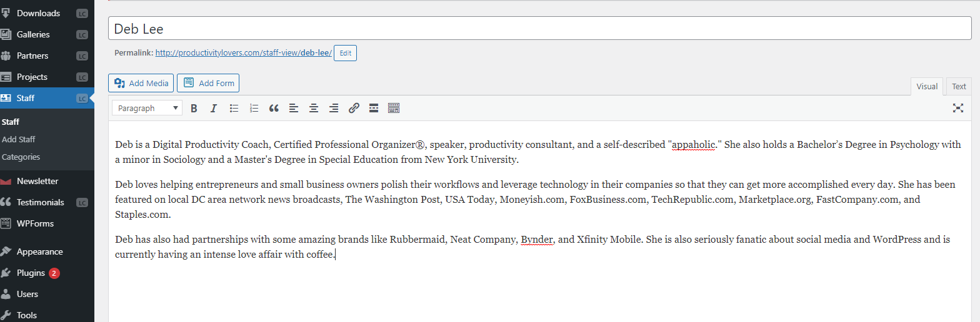Enable distraction-free fullscreen writing mode

pyautogui.click(x=957, y=108)
